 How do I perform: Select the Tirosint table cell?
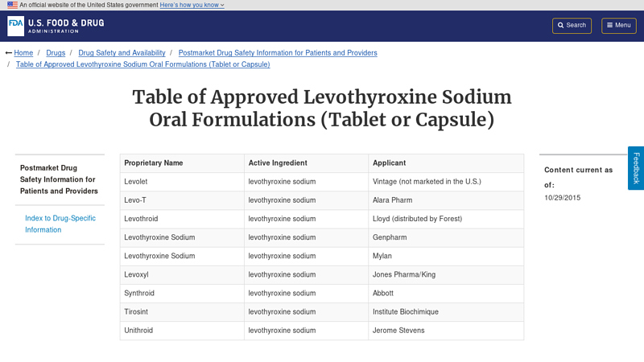pos(182,312)
